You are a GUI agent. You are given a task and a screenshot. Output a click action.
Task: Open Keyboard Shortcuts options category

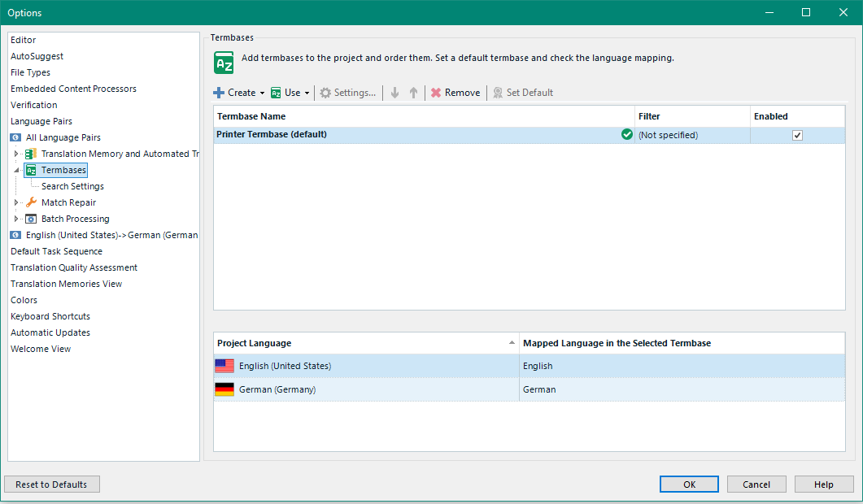(50, 316)
